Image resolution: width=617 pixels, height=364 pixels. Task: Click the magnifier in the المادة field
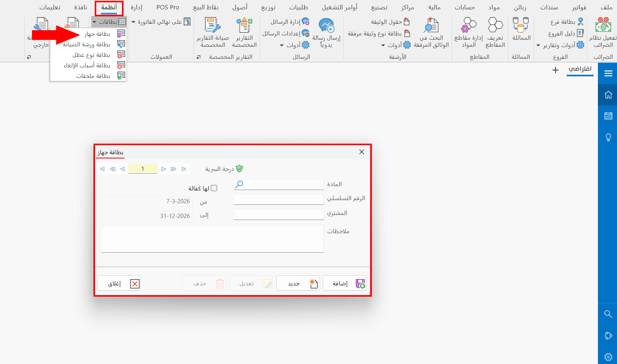239,184
